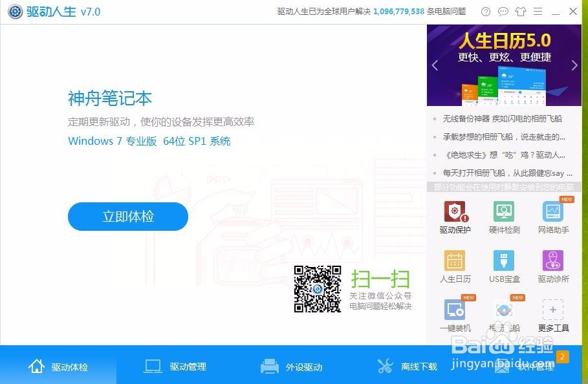
Task: Click the 定期更新驱动 description text
Action: pyautogui.click(x=161, y=122)
